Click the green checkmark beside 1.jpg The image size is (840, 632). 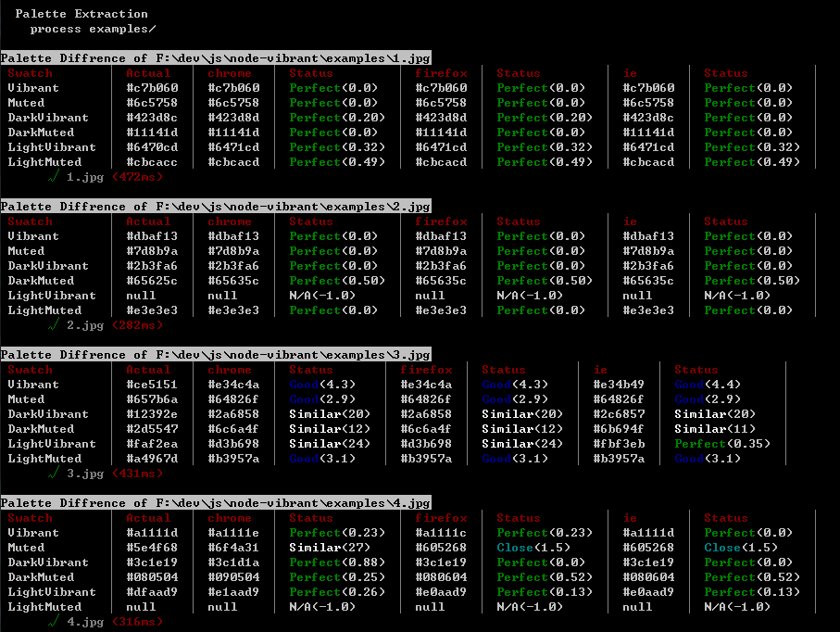(x=53, y=176)
